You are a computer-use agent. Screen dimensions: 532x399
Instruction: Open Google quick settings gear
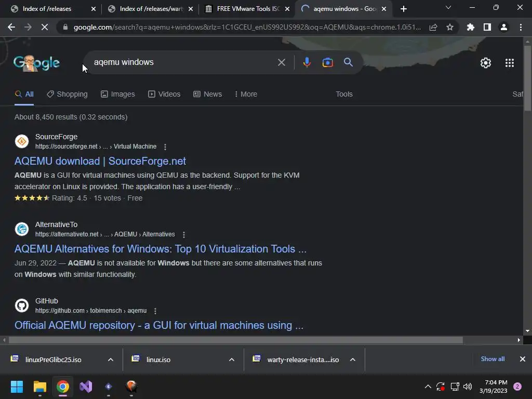[486, 63]
